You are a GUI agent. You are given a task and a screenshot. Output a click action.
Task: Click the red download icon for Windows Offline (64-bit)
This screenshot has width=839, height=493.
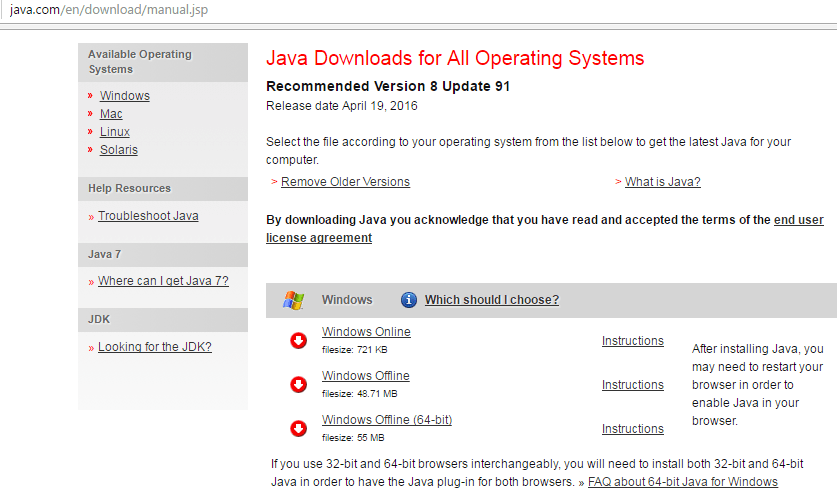[299, 428]
